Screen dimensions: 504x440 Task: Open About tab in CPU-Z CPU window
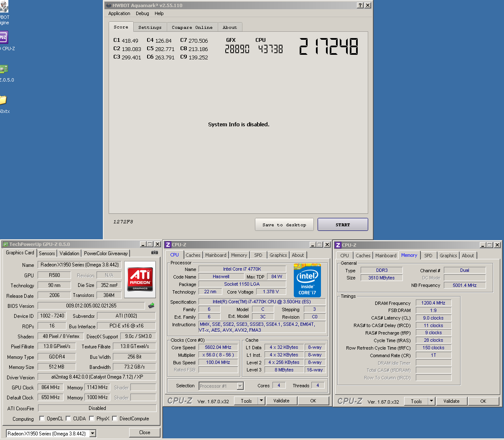298,255
